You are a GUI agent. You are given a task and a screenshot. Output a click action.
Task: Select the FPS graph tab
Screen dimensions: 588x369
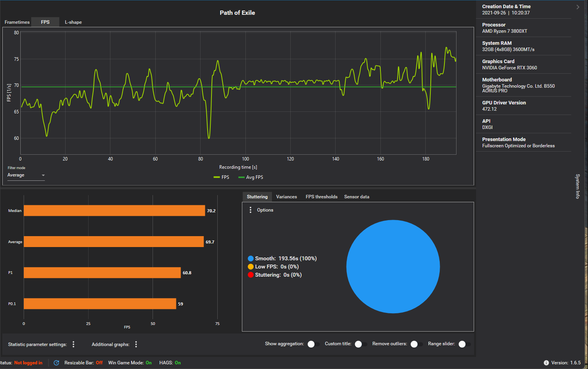45,22
